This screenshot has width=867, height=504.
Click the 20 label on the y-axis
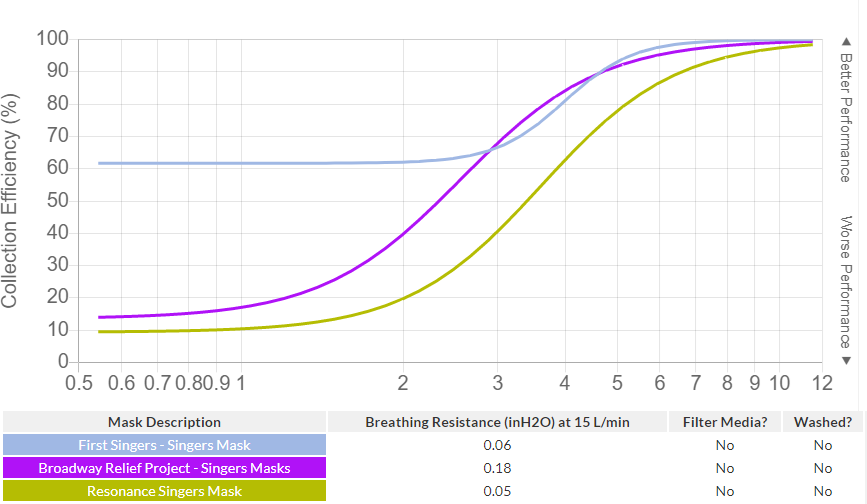click(58, 297)
